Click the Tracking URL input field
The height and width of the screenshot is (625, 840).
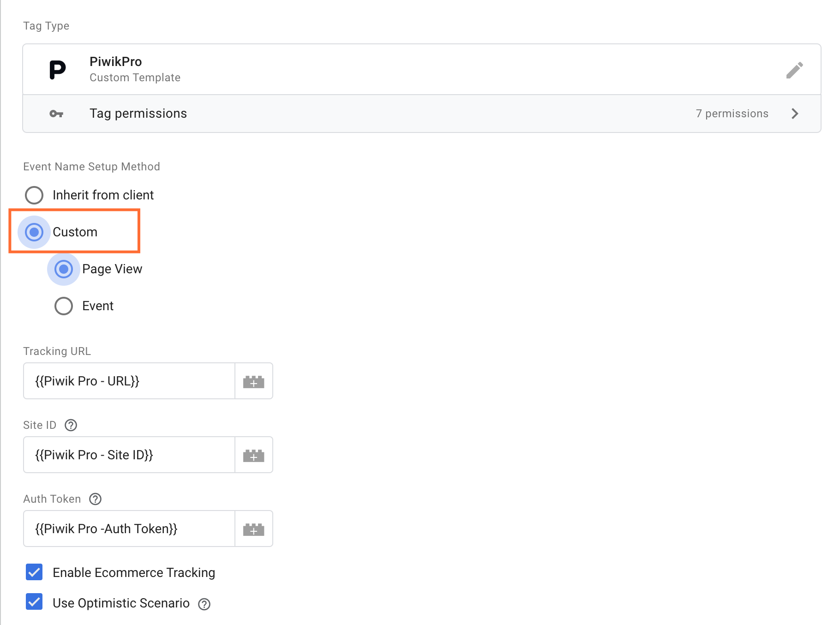pyautogui.click(x=129, y=381)
